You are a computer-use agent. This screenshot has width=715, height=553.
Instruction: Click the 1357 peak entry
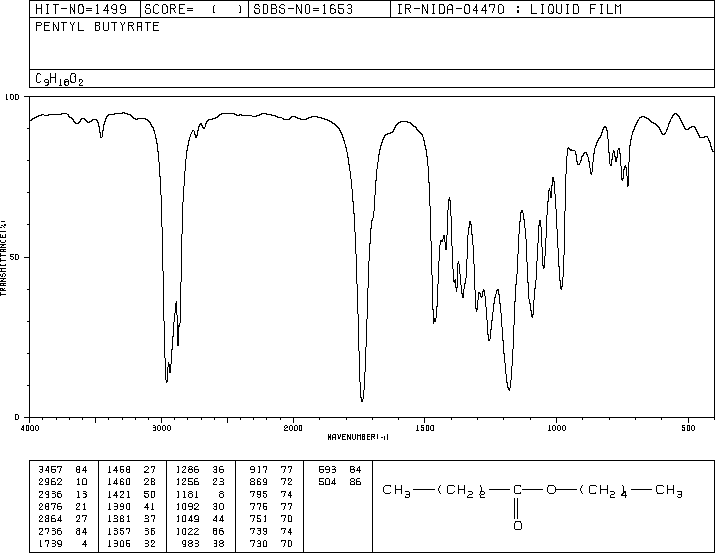119,532
